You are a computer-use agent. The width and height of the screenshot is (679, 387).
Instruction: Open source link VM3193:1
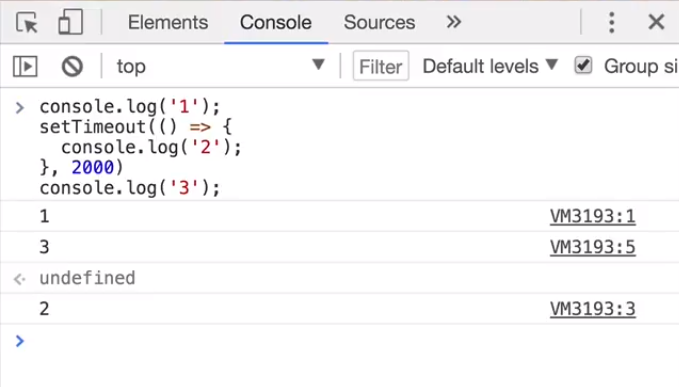[592, 216]
